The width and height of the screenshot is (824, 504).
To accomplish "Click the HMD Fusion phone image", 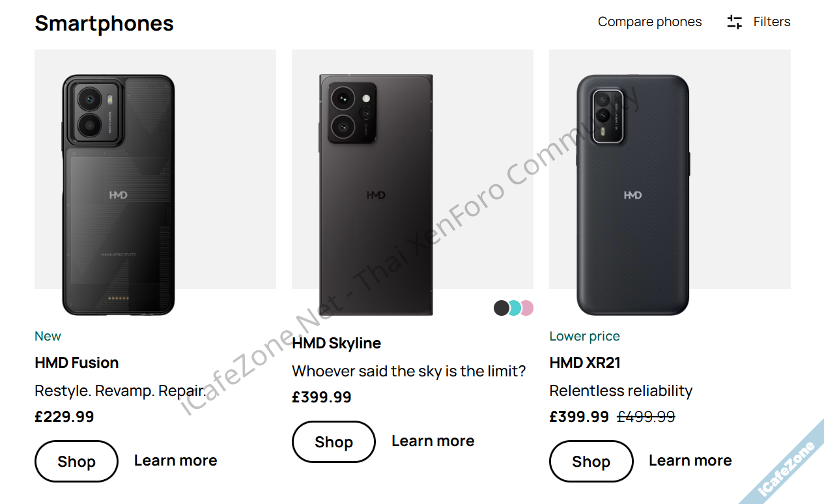I will pyautogui.click(x=119, y=195).
